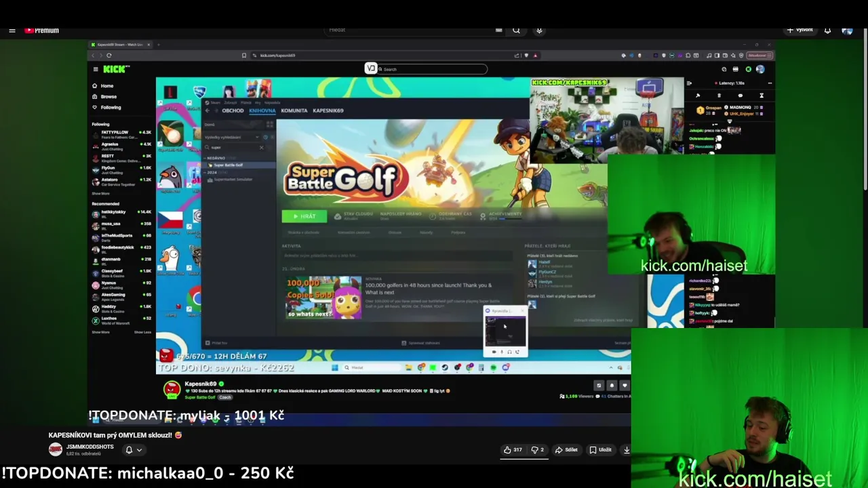
Task: Clear the Steam library search text
Action: click(x=261, y=147)
